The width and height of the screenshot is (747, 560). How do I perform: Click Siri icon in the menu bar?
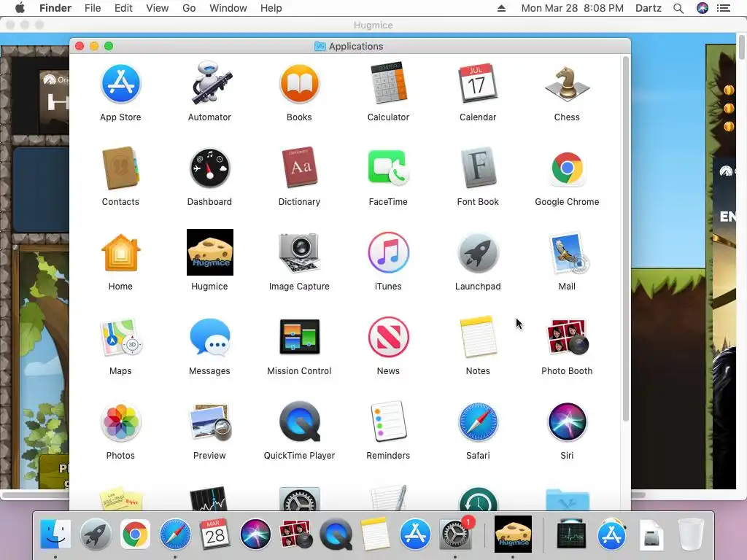tap(703, 8)
